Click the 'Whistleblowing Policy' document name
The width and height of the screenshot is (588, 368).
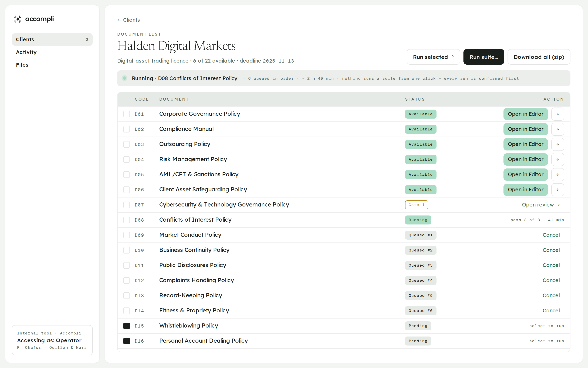(189, 326)
